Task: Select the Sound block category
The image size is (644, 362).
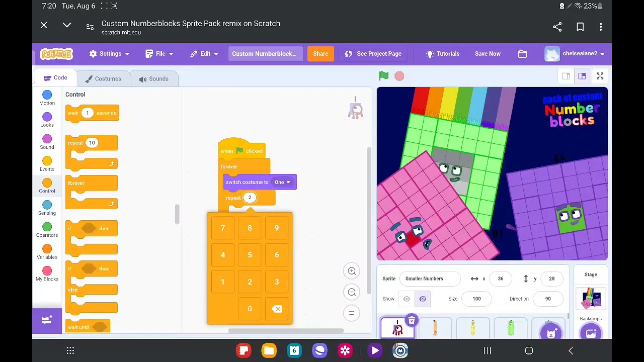Action: point(47,142)
